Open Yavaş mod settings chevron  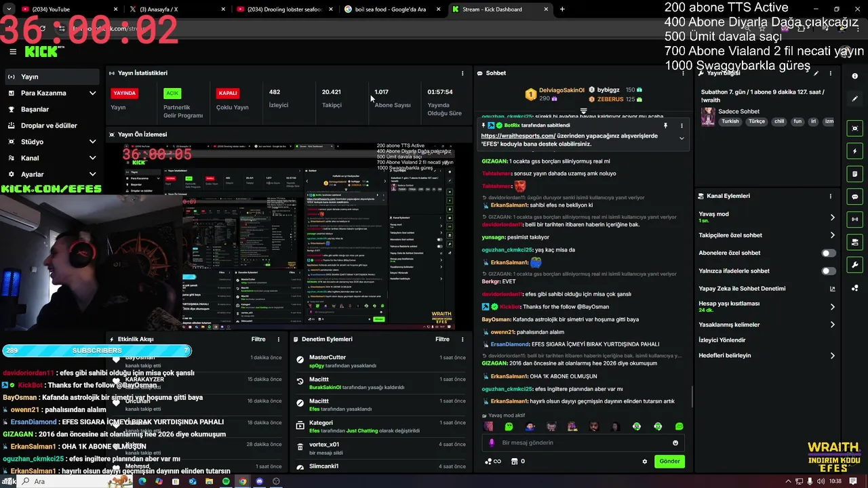pyautogui.click(x=832, y=218)
